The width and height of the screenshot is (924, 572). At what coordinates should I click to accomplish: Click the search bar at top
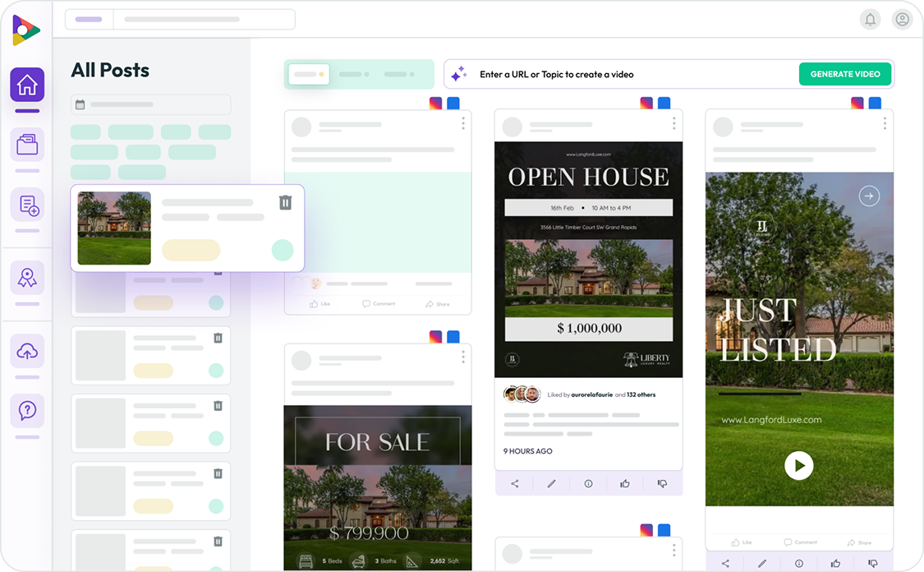tap(181, 20)
